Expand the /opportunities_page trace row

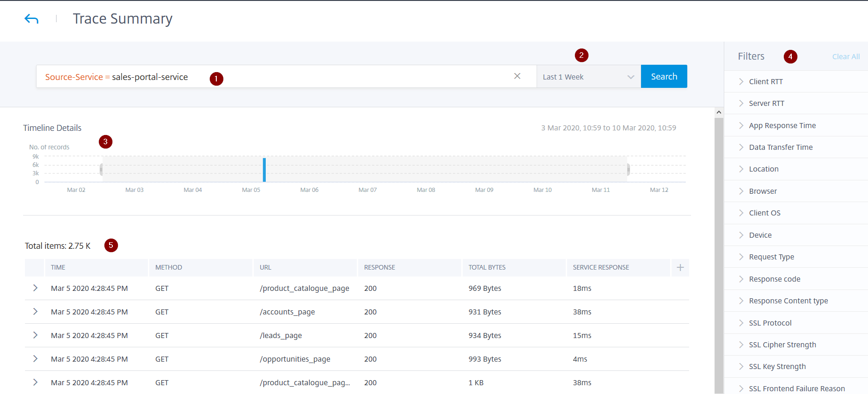click(x=35, y=359)
